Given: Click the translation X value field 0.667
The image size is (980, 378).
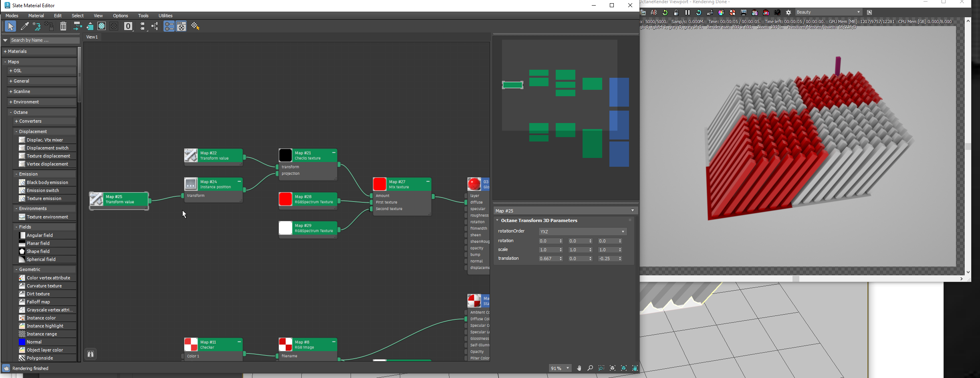Looking at the screenshot, I should tap(548, 259).
